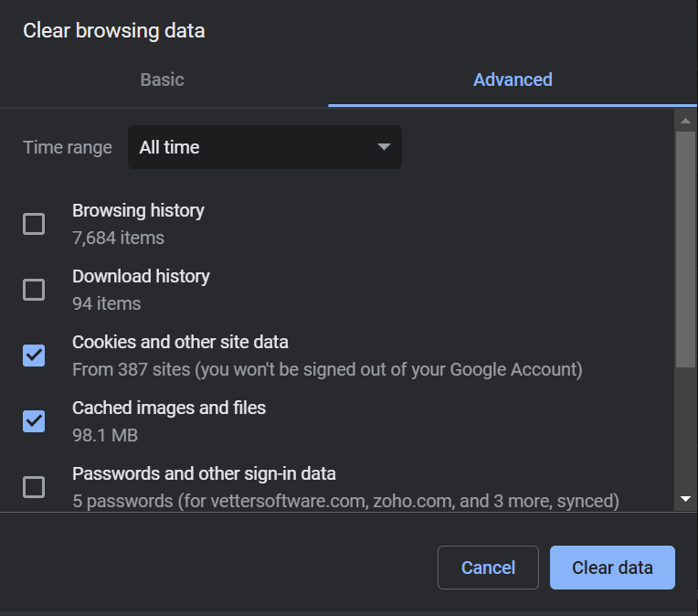The image size is (698, 616).
Task: Untick the Cached images and files checkbox
Action: pos(34,421)
